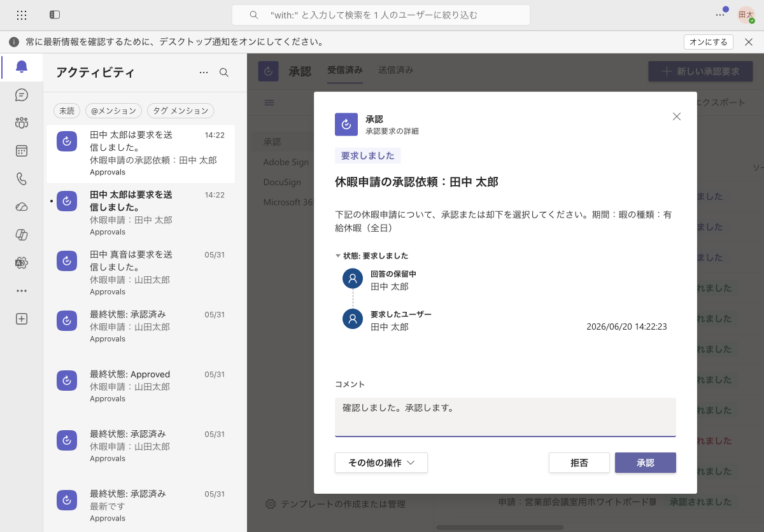The height and width of the screenshot is (532, 764).
Task: Click the horizontal scrollbar at the bottom
Action: (500, 528)
